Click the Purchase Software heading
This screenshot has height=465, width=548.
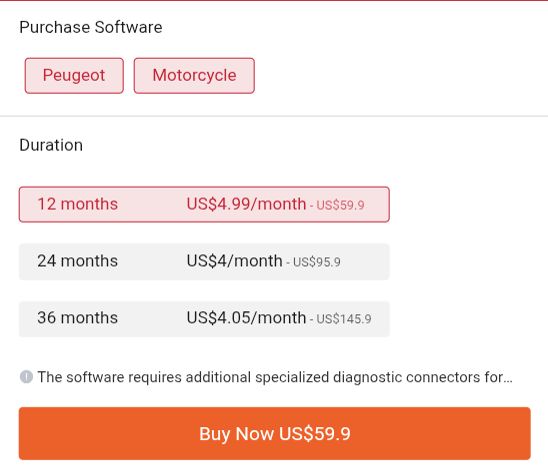point(91,27)
